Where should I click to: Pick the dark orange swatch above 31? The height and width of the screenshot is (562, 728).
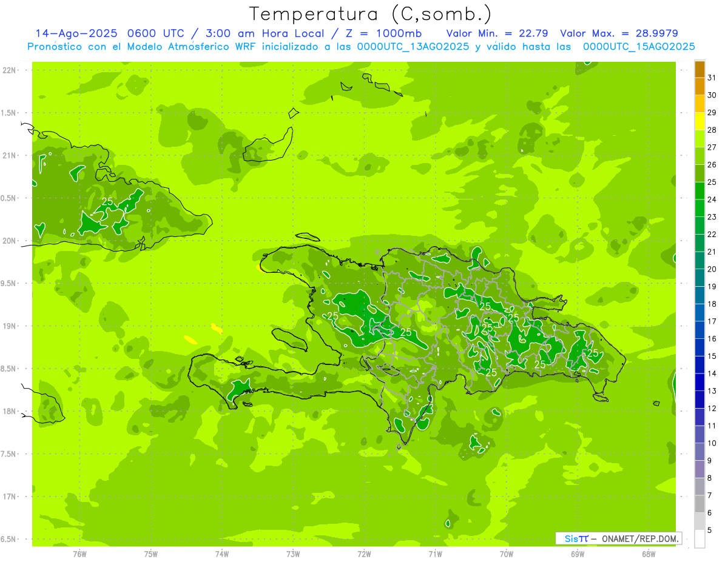tap(699, 69)
